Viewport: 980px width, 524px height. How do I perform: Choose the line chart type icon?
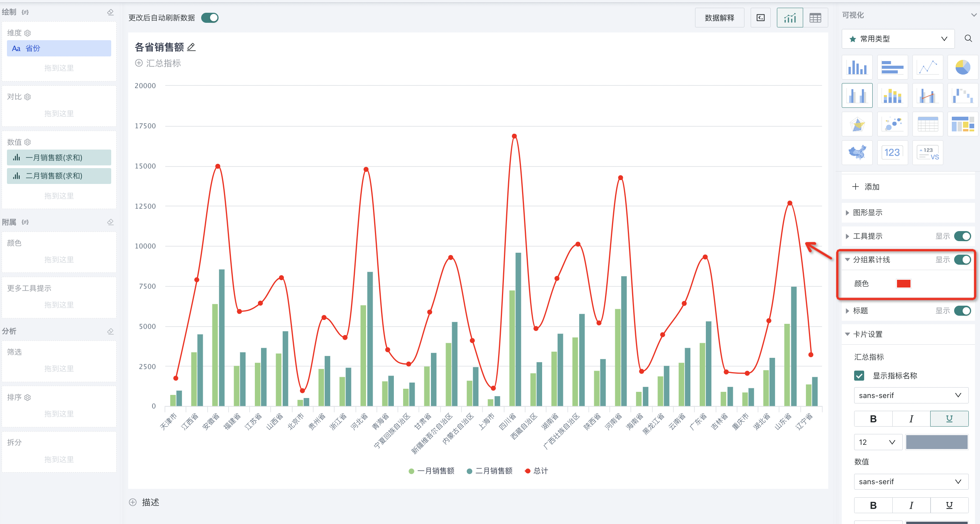[927, 67]
